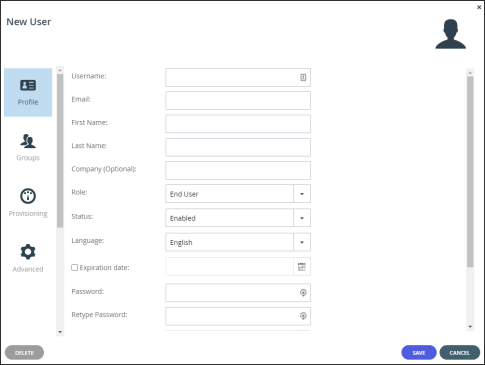Click the form scrollbar down arrow
Image resolution: width=485 pixels, height=365 pixels.
[470, 327]
